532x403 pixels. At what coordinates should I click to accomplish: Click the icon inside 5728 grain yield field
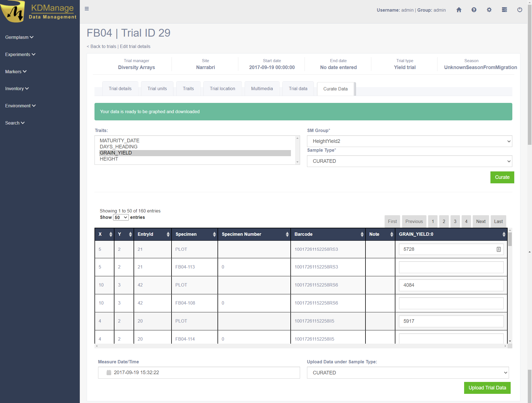[x=498, y=249]
